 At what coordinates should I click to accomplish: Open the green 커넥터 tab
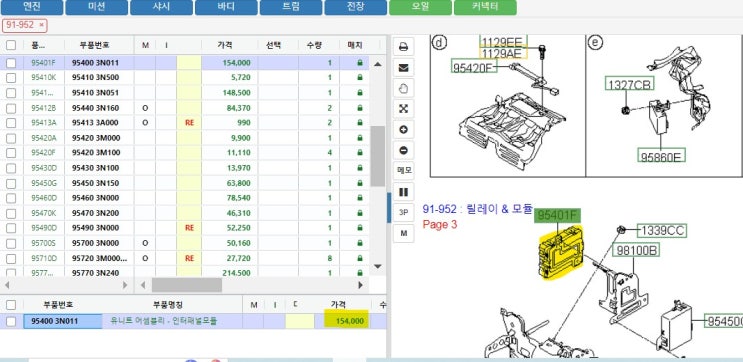(x=485, y=7)
